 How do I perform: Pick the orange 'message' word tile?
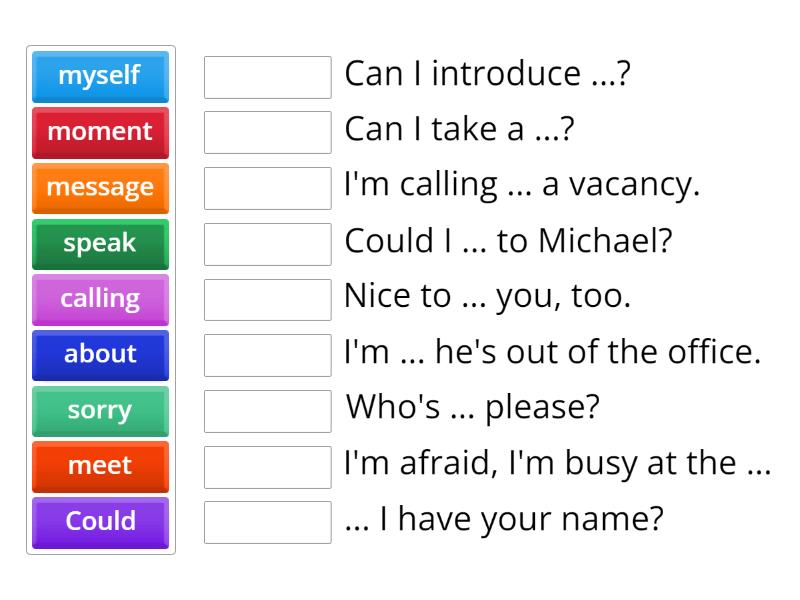(100, 187)
